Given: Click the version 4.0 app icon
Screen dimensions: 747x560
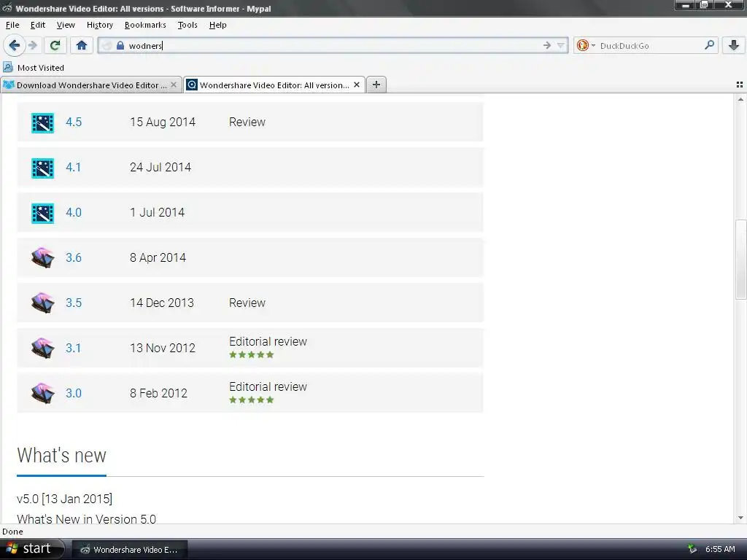Looking at the screenshot, I should tap(43, 213).
